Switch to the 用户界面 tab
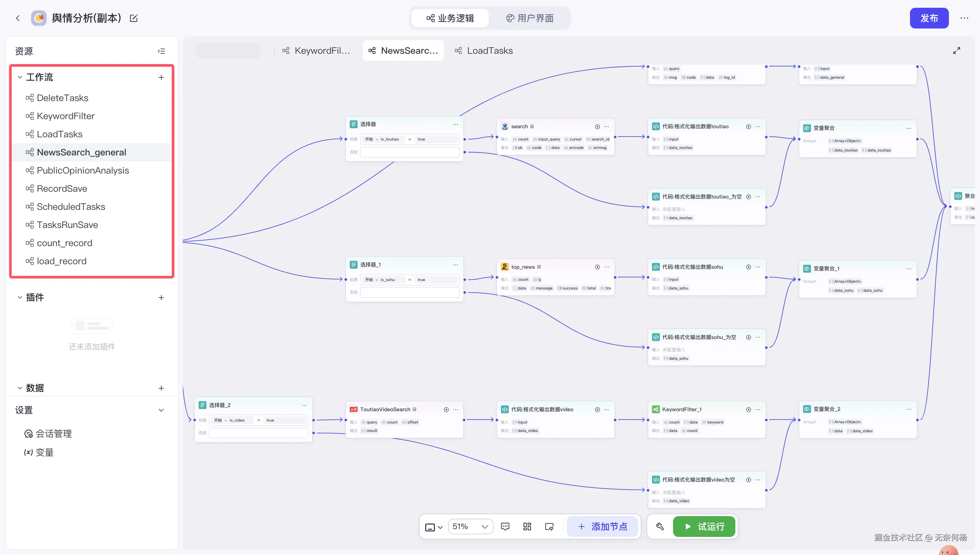980x555 pixels. 530,18
